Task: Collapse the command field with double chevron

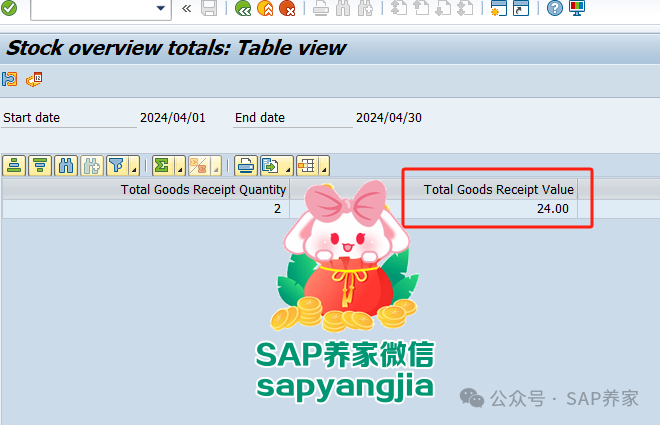Action: pos(186,8)
